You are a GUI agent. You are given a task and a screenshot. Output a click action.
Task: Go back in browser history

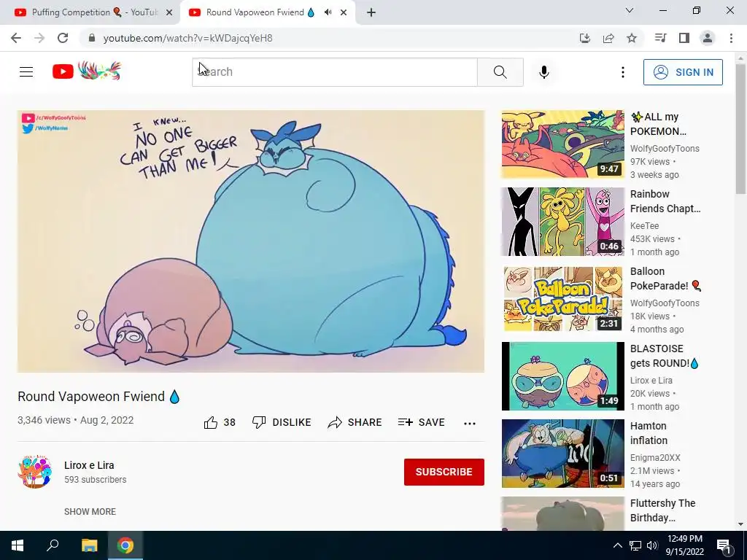pos(16,38)
